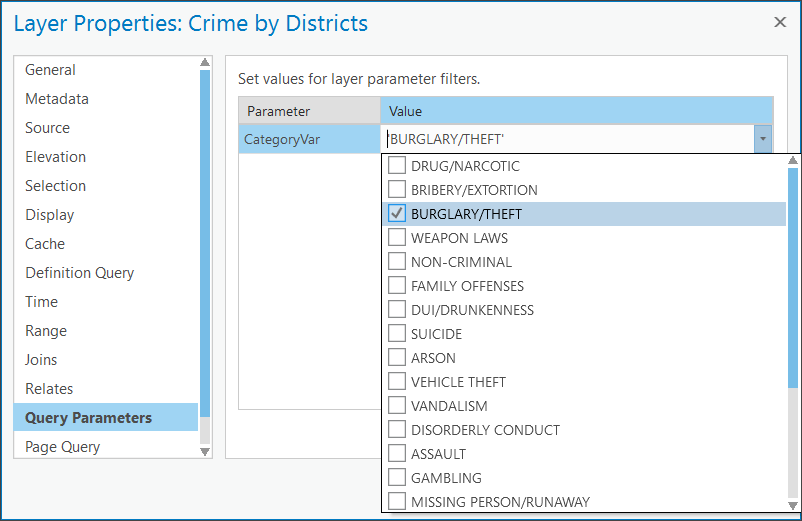The image size is (802, 521).
Task: Open the Page Query tab
Action: [x=106, y=446]
